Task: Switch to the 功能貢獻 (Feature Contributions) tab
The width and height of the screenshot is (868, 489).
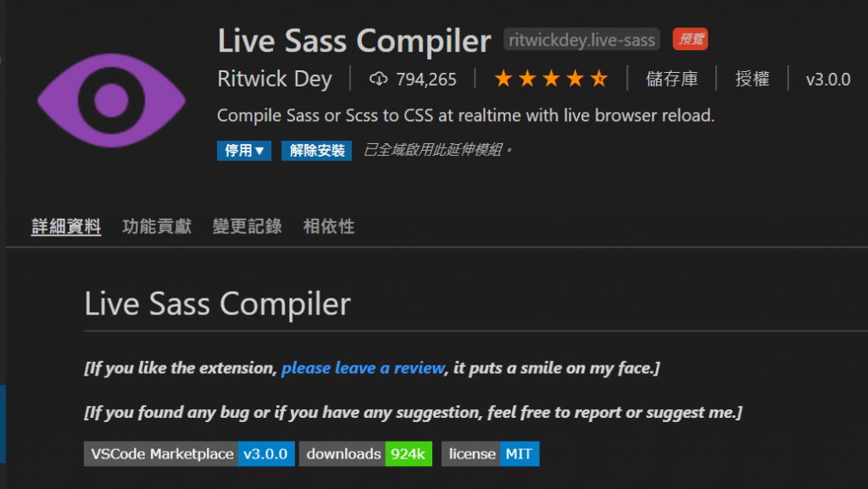Action: tap(157, 226)
